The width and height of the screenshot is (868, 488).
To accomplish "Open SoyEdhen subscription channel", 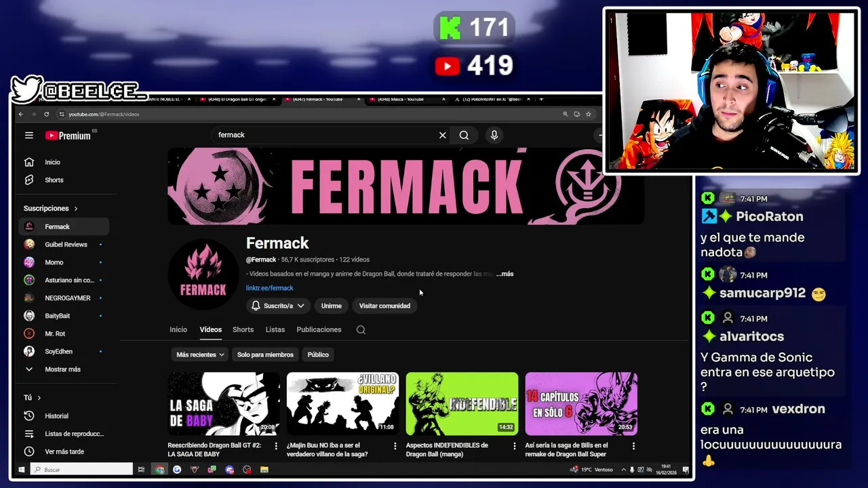I will 64,352.
